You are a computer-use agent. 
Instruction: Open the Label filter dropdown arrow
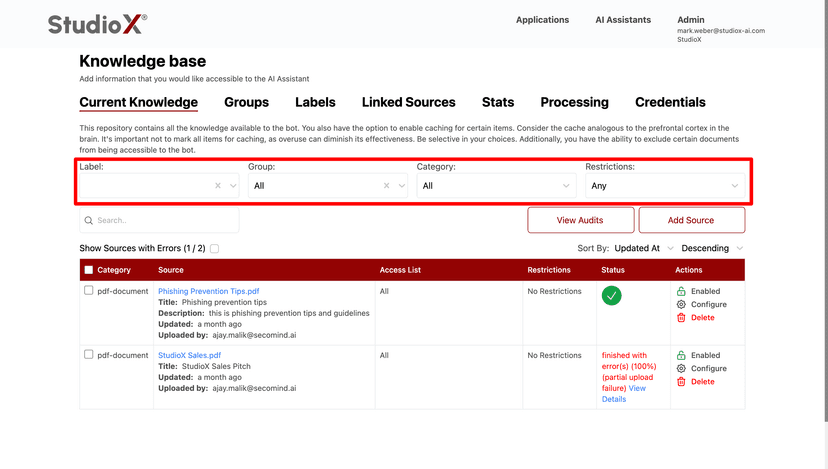click(233, 185)
